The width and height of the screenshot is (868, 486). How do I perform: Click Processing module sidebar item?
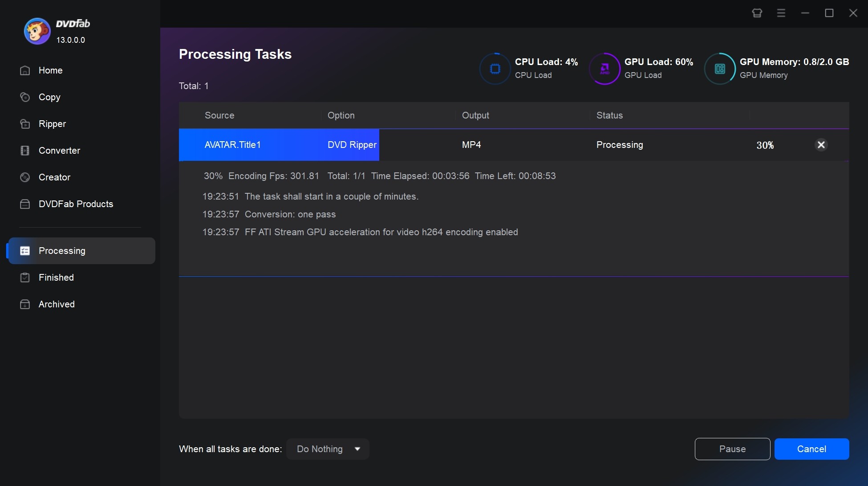[81, 250]
